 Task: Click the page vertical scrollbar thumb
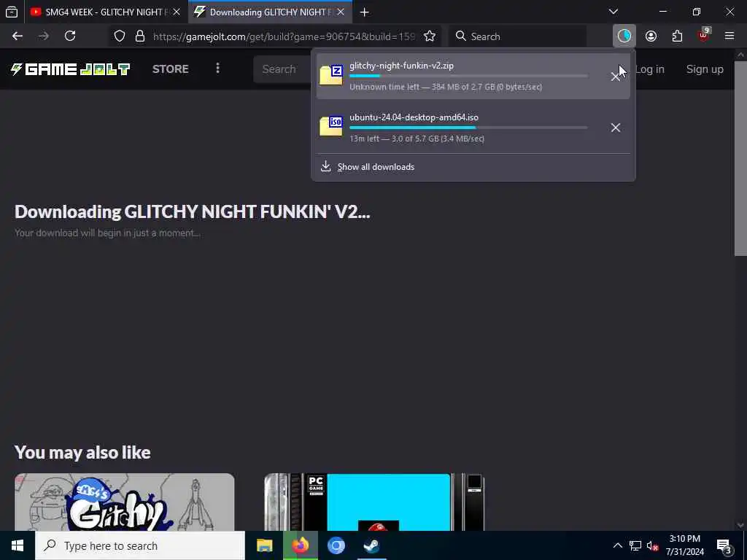pos(740,158)
